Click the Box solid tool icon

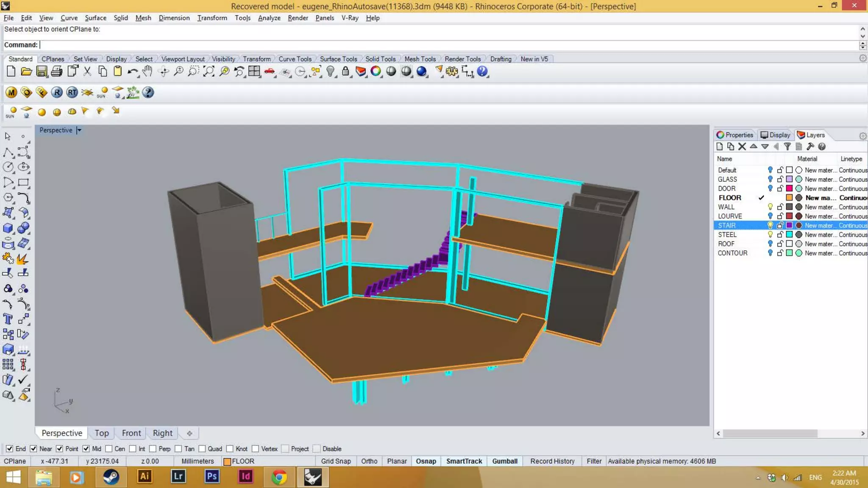click(8, 228)
